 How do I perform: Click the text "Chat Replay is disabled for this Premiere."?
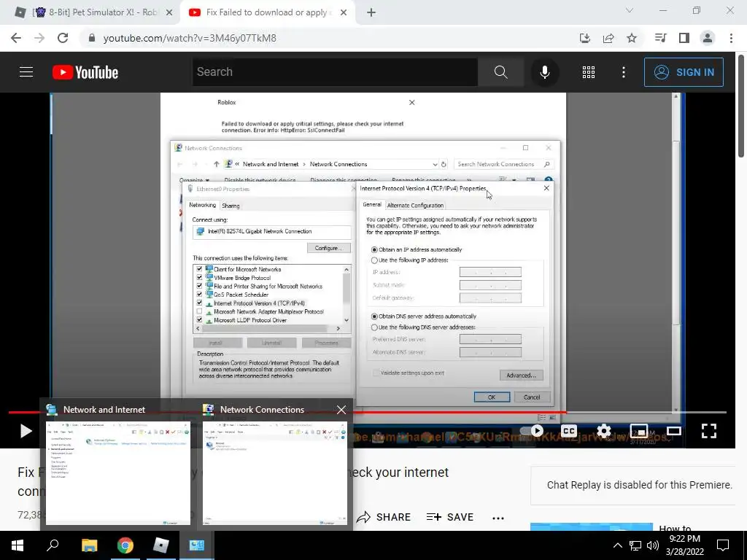pos(639,485)
